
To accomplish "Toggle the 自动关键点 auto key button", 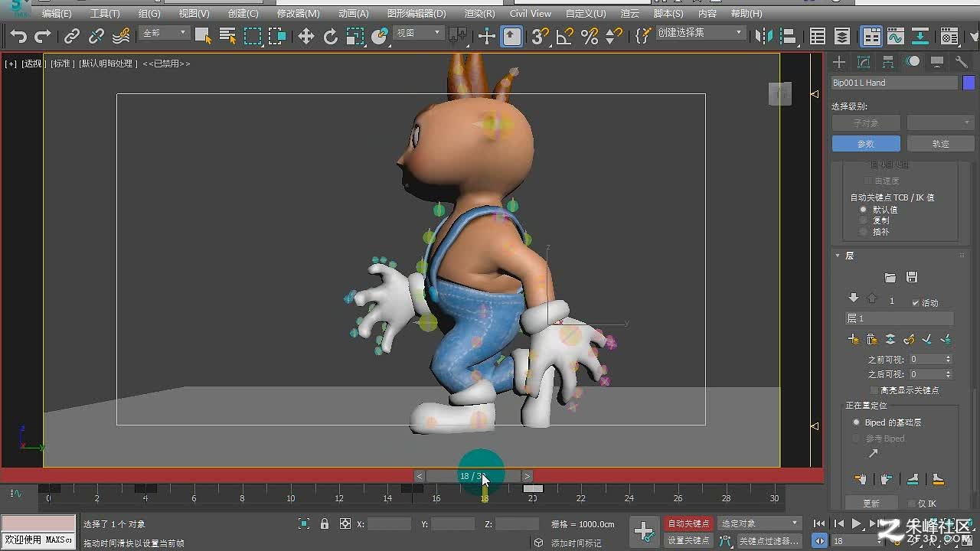I will (x=688, y=523).
